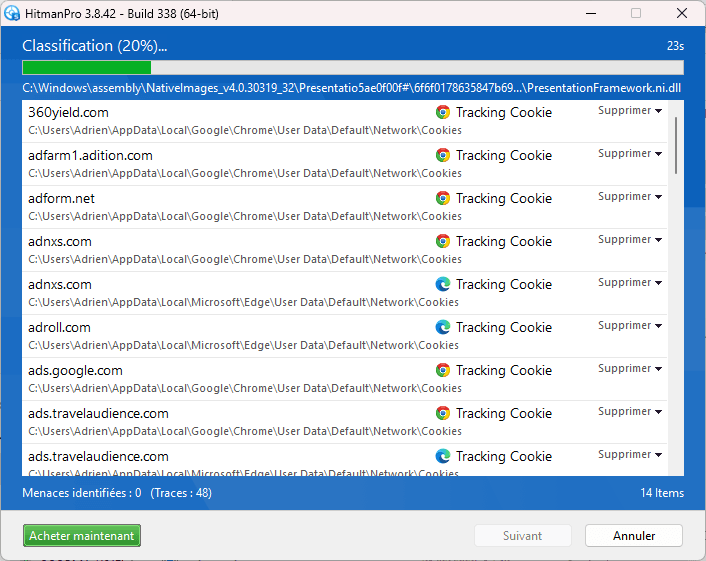This screenshot has height=561, width=706.
Task: Click the Suivant button
Action: click(x=523, y=536)
